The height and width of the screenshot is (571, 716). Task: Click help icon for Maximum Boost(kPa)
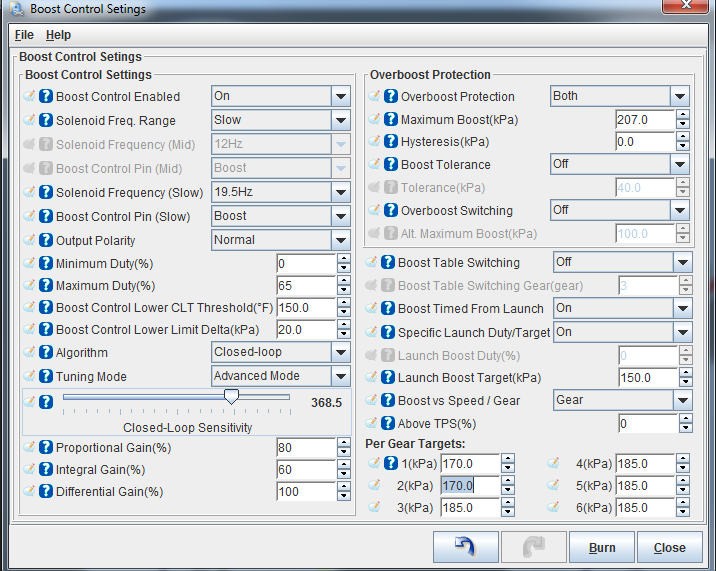391,119
